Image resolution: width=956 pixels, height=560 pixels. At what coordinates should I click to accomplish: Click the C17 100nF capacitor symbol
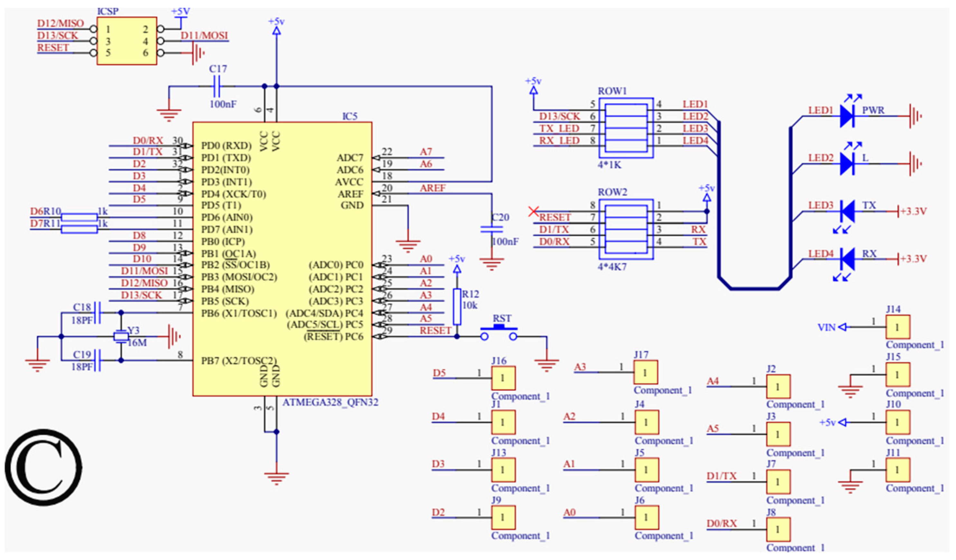pos(217,87)
